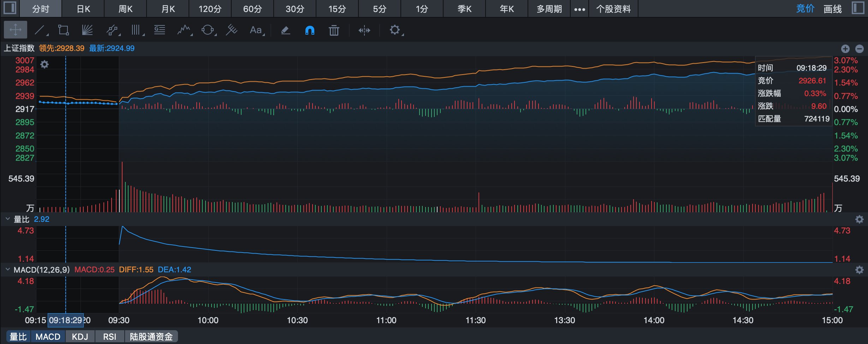Viewport: 868px width, 344px height.
Task: Select the rectangle drawing tool
Action: tap(64, 30)
